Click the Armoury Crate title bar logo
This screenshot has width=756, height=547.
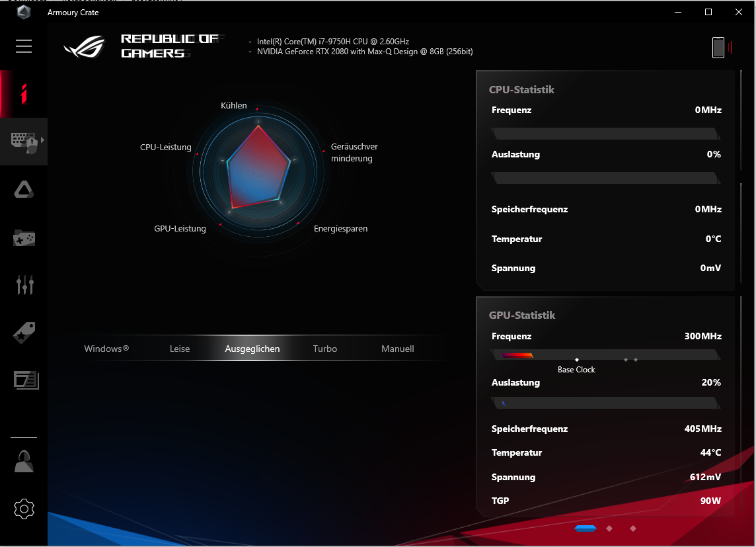[x=24, y=12]
